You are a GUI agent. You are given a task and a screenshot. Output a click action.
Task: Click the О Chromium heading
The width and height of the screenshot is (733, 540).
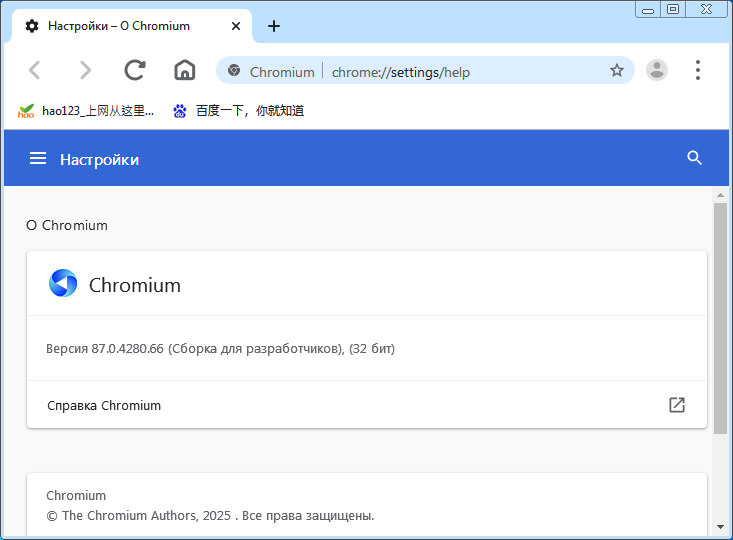[67, 225]
